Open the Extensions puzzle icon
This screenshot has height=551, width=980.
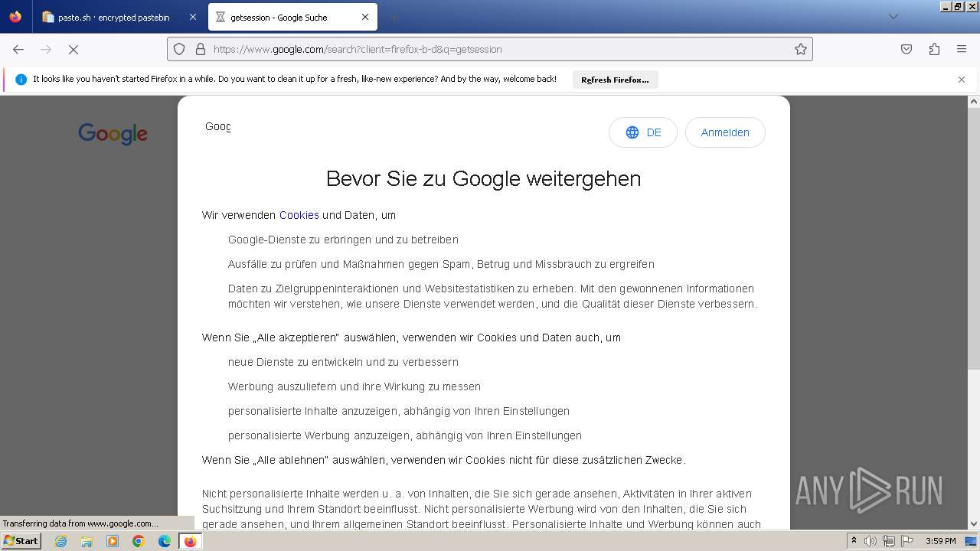pyautogui.click(x=934, y=49)
